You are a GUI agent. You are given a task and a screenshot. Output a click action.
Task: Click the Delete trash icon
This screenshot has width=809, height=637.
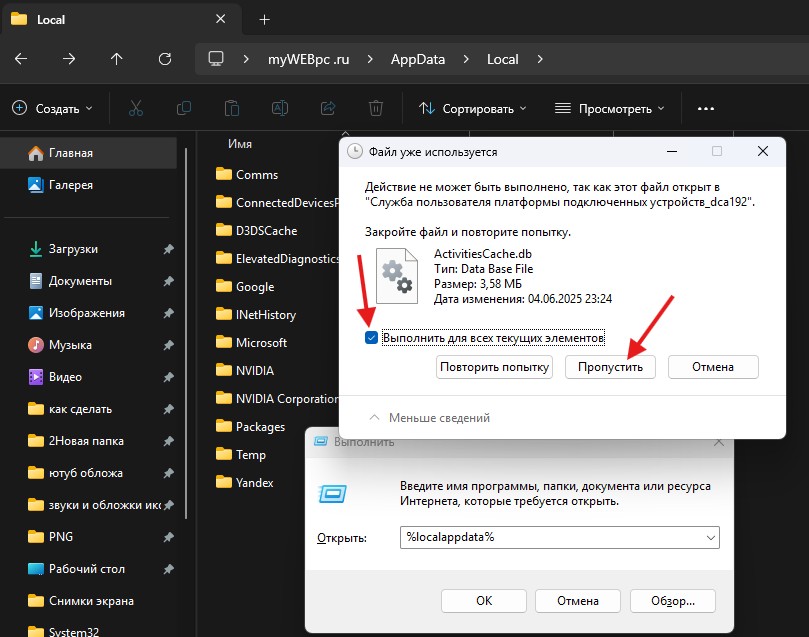376,108
